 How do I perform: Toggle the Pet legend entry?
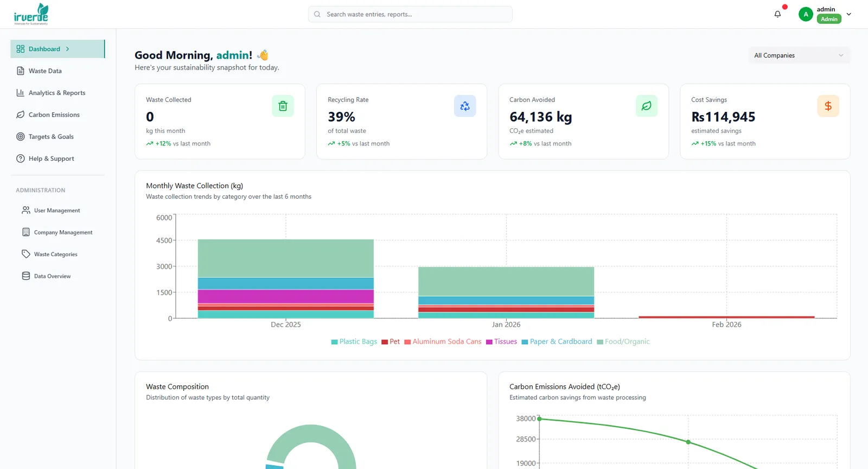coord(391,341)
